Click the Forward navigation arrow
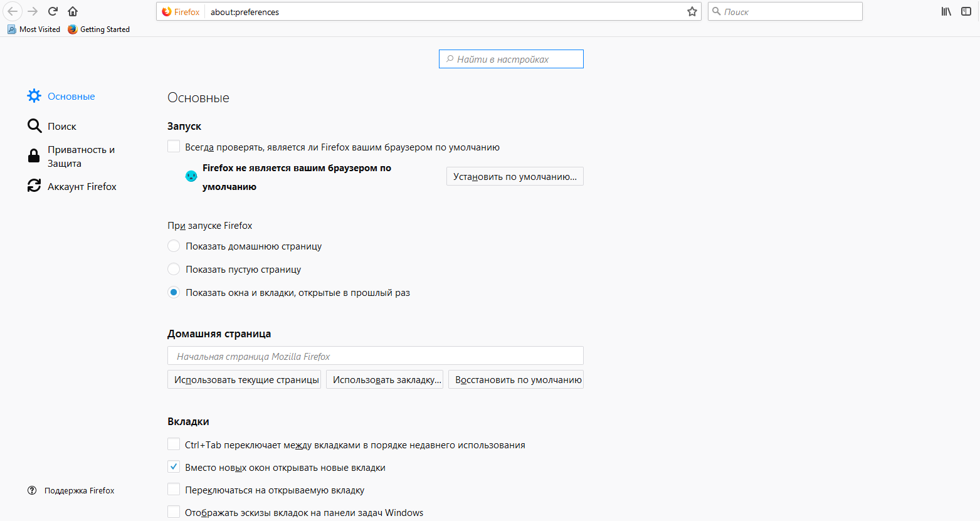The image size is (980, 521). click(33, 11)
